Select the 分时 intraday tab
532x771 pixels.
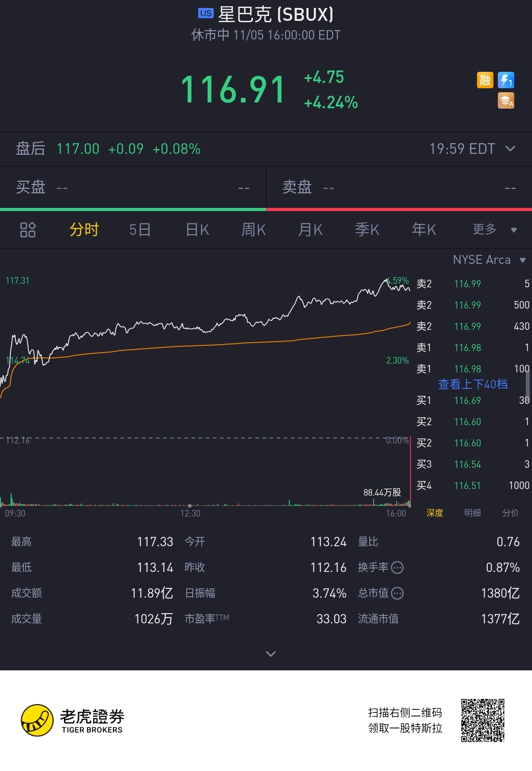point(84,230)
